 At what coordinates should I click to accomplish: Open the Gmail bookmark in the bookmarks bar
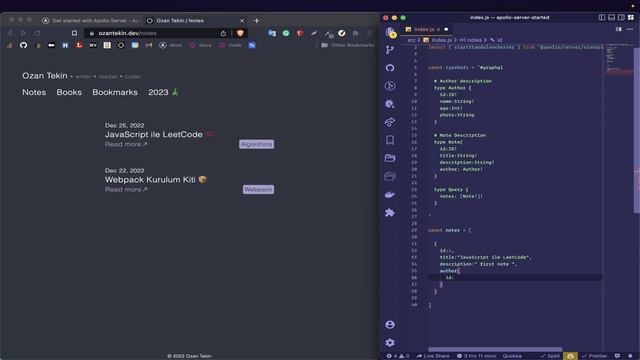point(149,45)
